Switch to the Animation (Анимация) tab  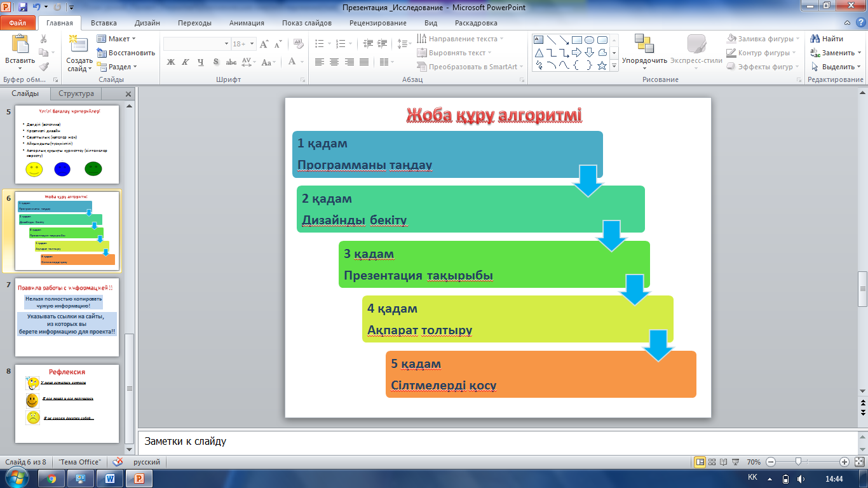[x=247, y=23]
